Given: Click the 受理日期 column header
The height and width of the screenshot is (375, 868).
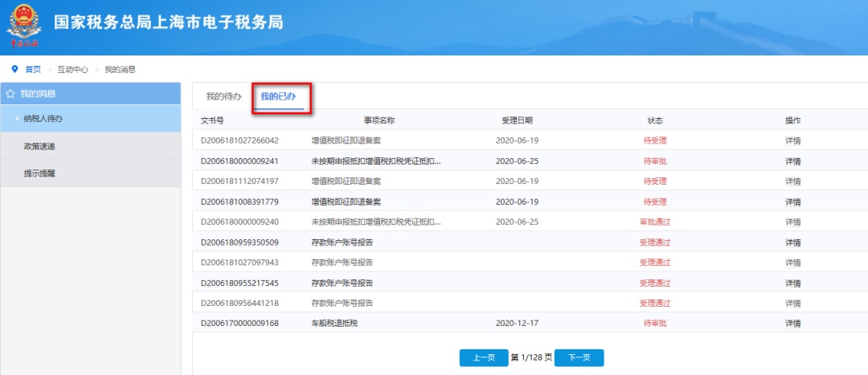Looking at the screenshot, I should (x=517, y=120).
